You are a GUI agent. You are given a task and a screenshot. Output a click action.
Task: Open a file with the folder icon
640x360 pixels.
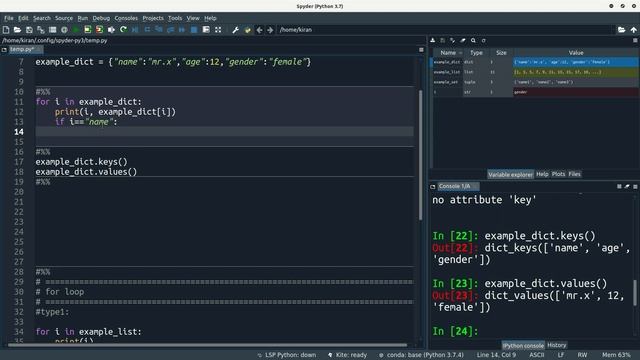(x=18, y=30)
